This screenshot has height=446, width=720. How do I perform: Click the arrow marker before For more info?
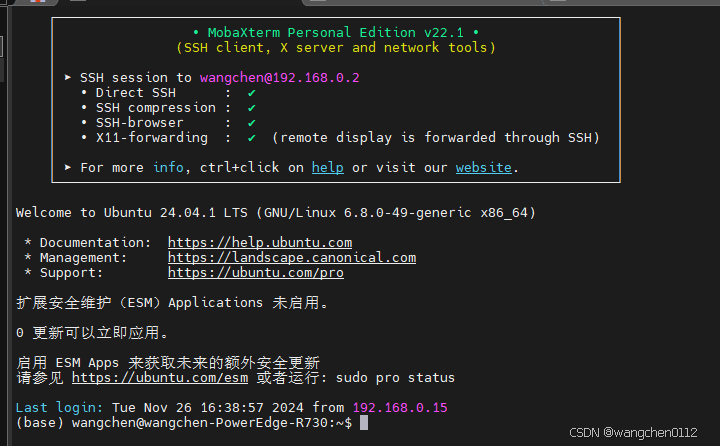point(68,167)
